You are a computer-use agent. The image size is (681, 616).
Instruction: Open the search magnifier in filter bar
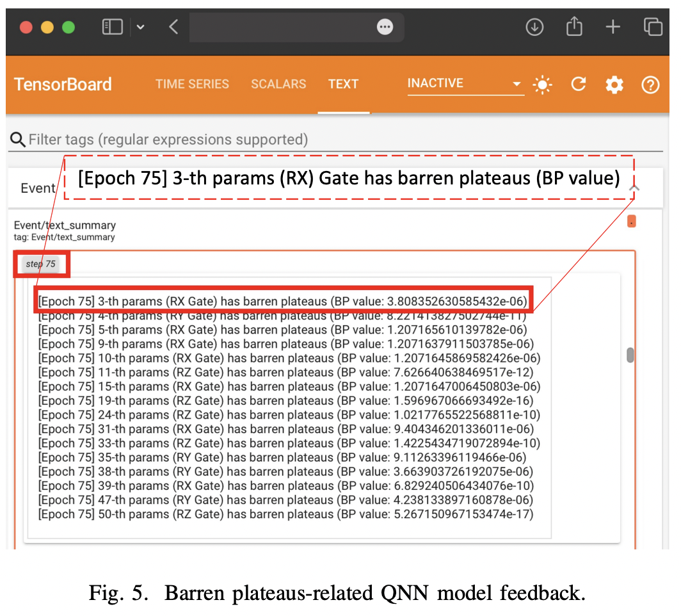point(18,140)
